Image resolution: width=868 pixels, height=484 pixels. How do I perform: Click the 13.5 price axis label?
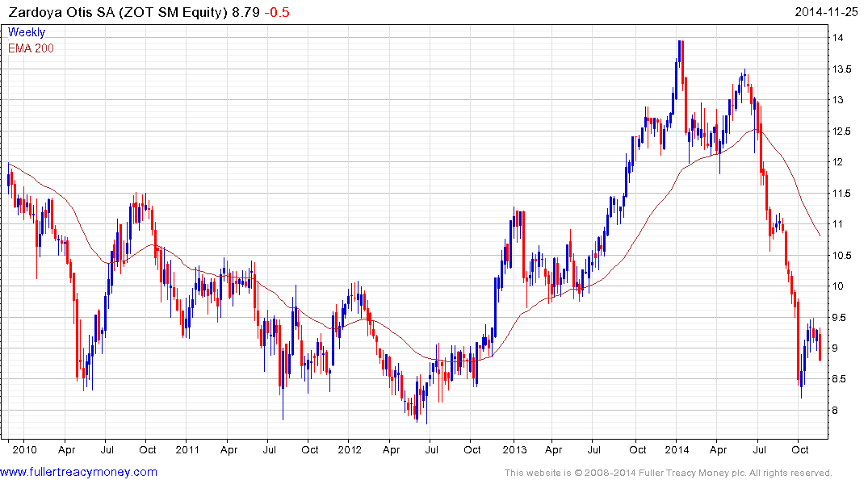point(841,69)
